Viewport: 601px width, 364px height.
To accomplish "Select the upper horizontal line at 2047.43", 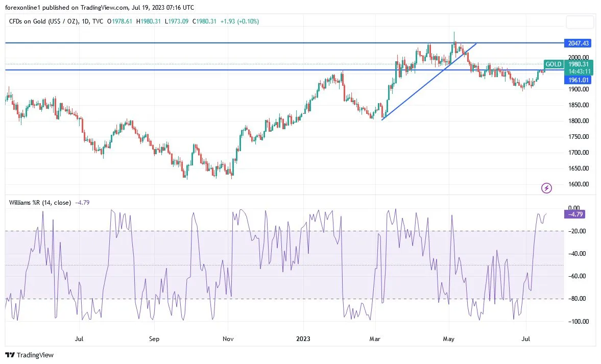I will coord(284,43).
